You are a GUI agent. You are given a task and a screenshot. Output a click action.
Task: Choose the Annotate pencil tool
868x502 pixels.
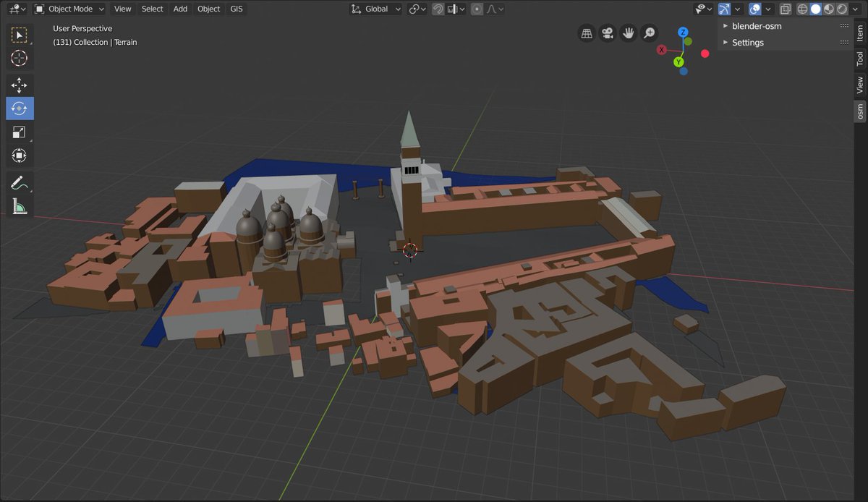20,183
